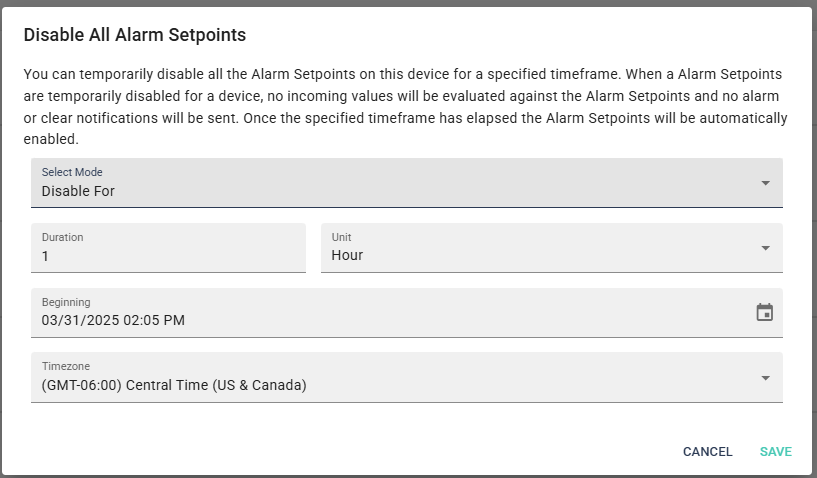This screenshot has width=817, height=478.
Task: Expand the Timezone dropdown arrow
Action: point(765,378)
